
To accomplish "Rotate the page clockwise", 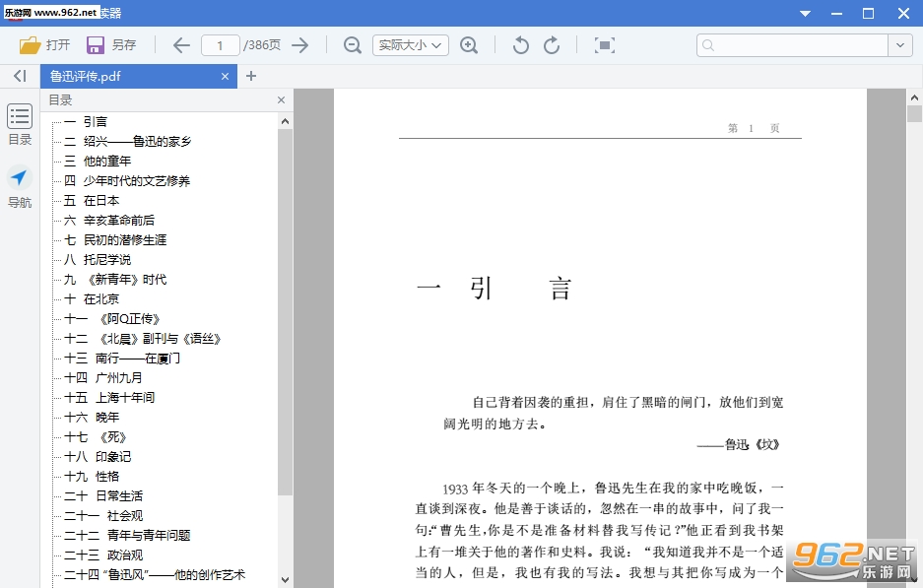I will click(552, 45).
